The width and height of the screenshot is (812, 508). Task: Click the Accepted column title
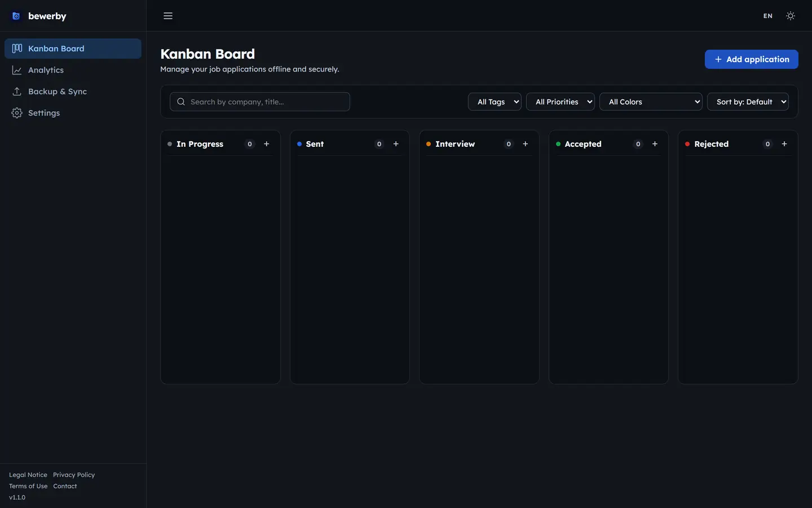(583, 144)
